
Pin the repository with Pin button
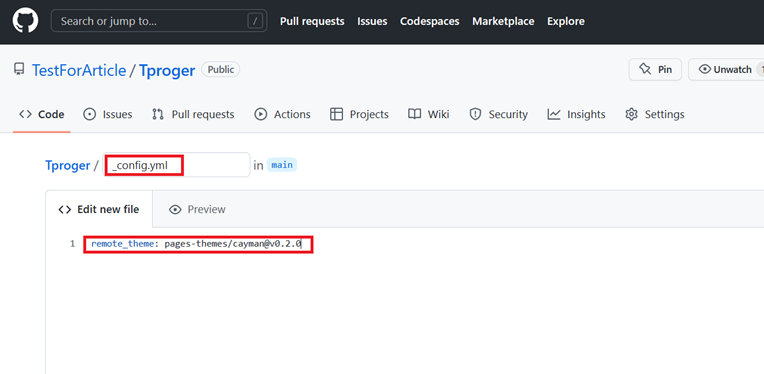pos(655,70)
